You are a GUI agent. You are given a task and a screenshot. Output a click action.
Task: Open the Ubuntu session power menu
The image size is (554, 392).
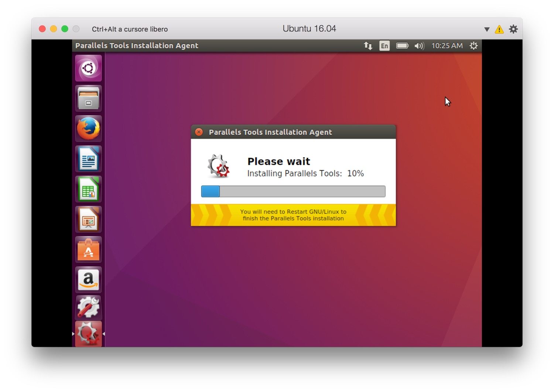click(473, 46)
